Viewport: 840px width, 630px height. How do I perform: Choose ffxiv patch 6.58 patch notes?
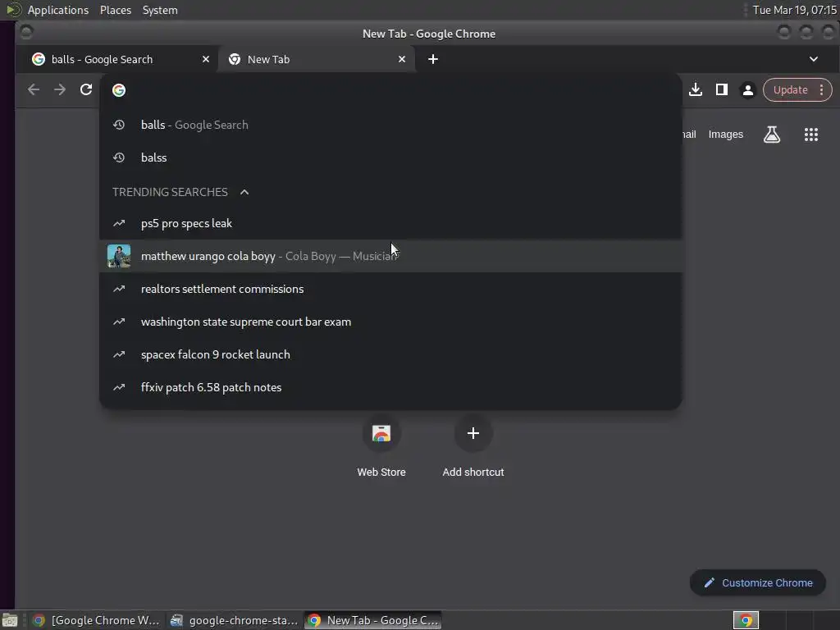point(390,387)
